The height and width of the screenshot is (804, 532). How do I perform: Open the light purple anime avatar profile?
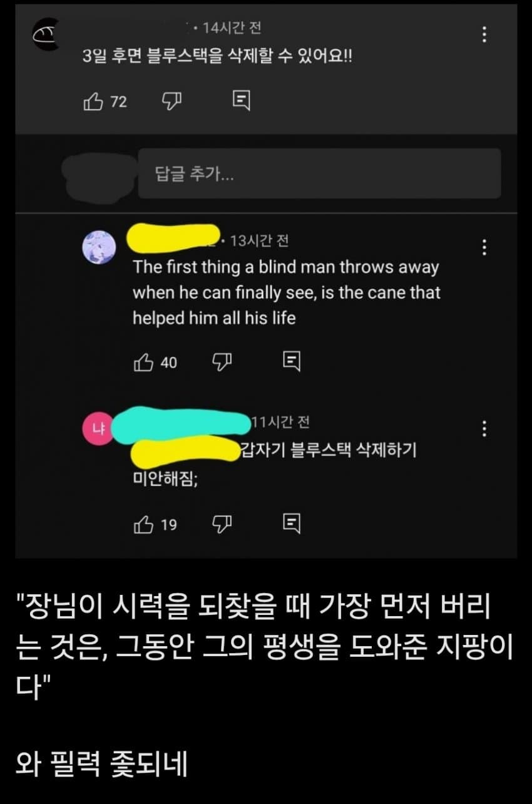(x=99, y=247)
